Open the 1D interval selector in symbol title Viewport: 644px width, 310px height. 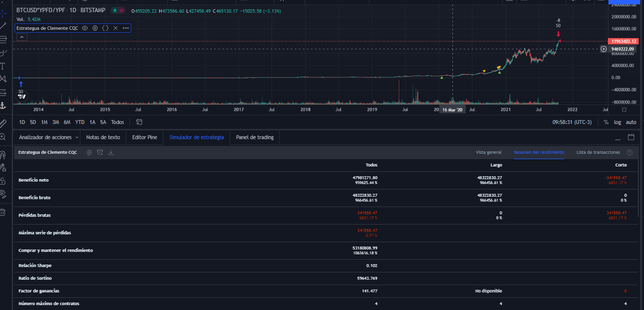[73, 10]
